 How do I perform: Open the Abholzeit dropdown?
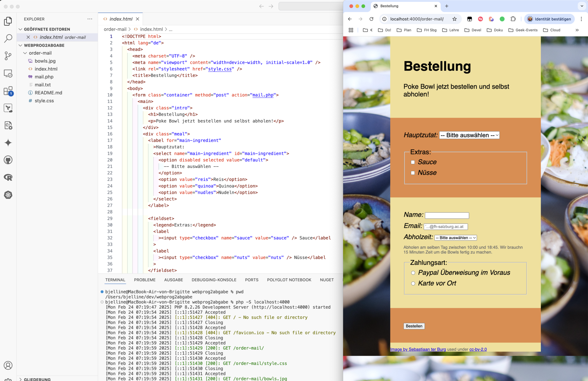(455, 238)
